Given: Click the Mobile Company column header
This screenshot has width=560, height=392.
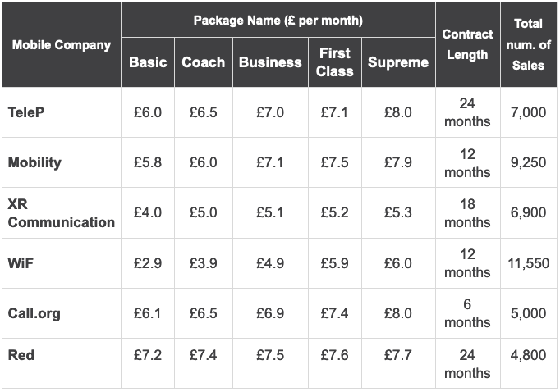Looking at the screenshot, I should (x=62, y=45).
